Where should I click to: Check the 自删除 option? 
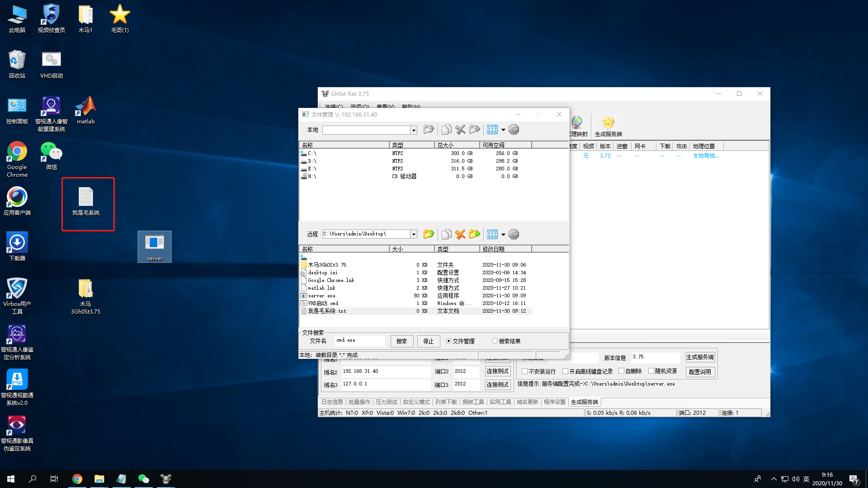coord(622,371)
